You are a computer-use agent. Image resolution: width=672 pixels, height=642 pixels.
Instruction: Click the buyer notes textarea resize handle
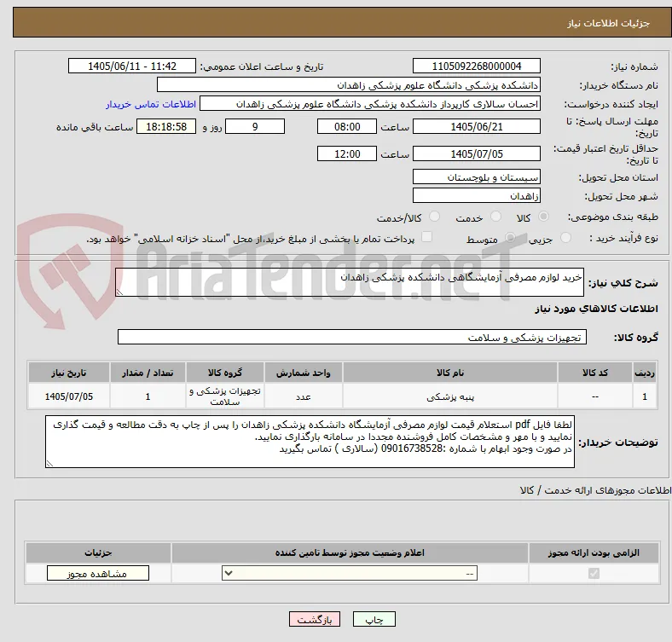[x=49, y=463]
